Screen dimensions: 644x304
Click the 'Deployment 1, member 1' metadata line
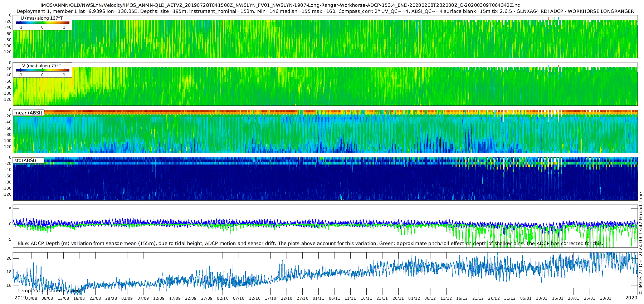click(325, 11)
